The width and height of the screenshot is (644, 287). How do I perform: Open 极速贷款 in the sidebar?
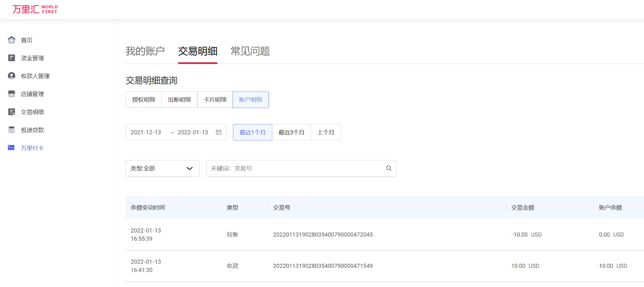click(32, 130)
